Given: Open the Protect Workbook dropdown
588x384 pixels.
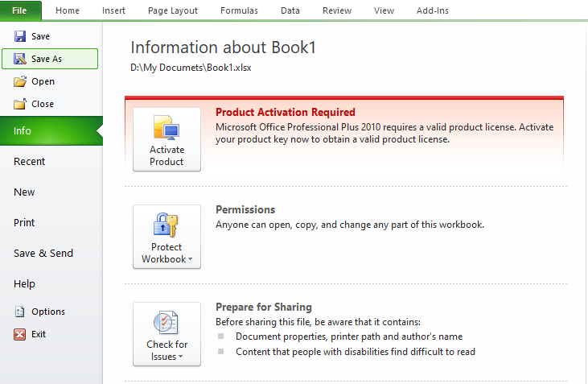Looking at the screenshot, I should (167, 237).
